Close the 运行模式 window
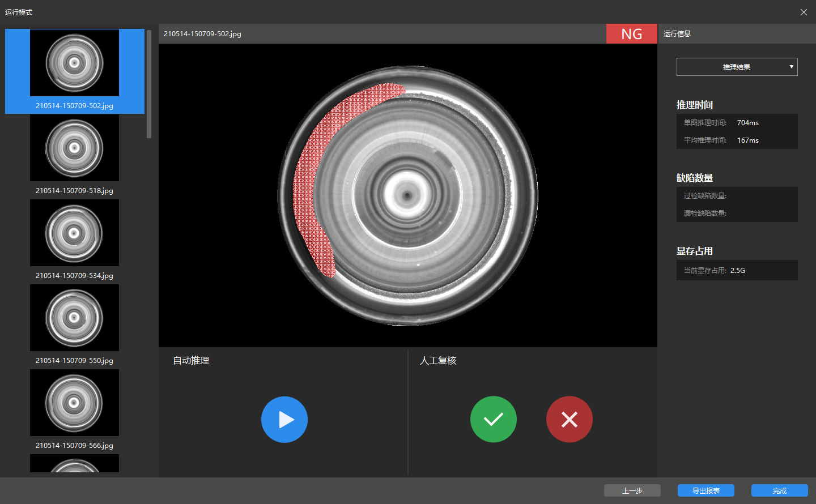816x504 pixels. 804,12
